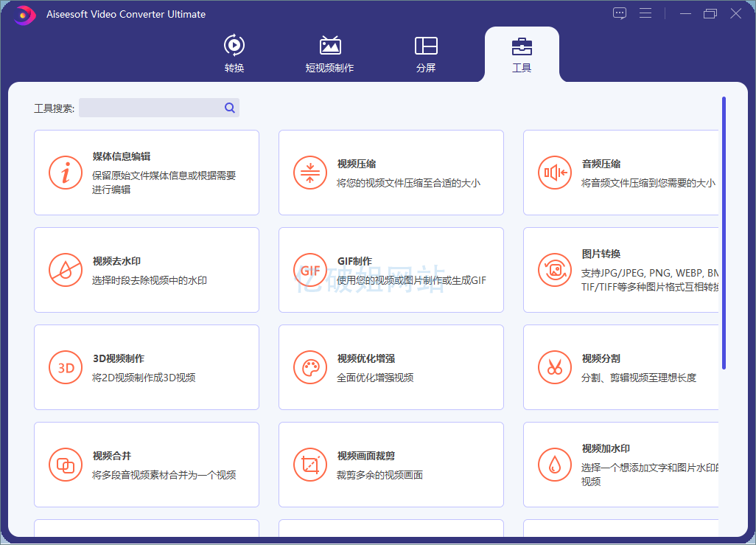Switch to the 分屏 split screen tab

(x=426, y=55)
